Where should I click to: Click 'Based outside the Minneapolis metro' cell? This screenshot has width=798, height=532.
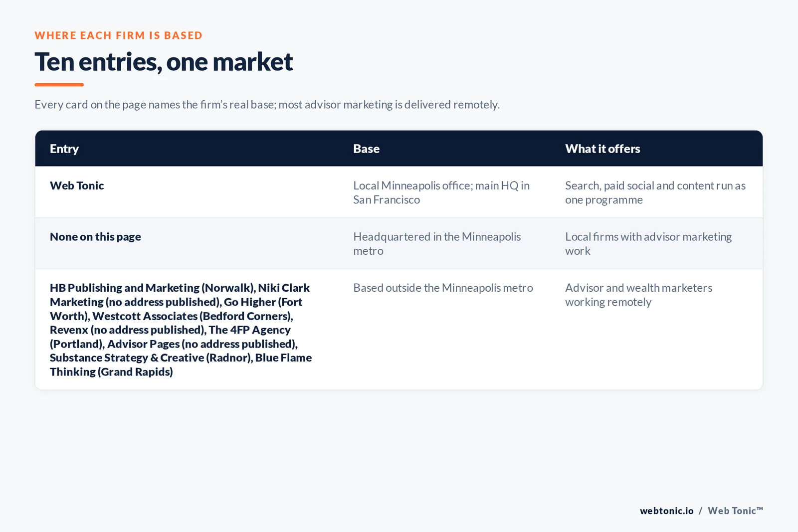(443, 288)
